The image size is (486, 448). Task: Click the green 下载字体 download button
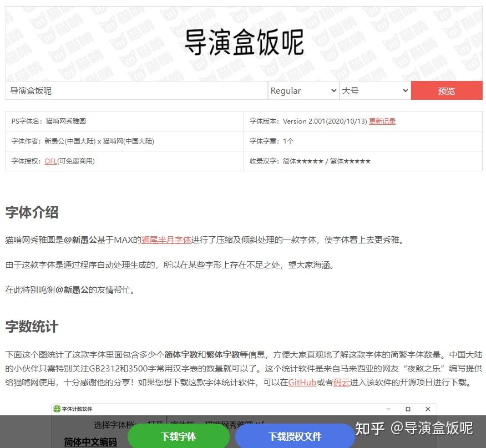point(179,436)
